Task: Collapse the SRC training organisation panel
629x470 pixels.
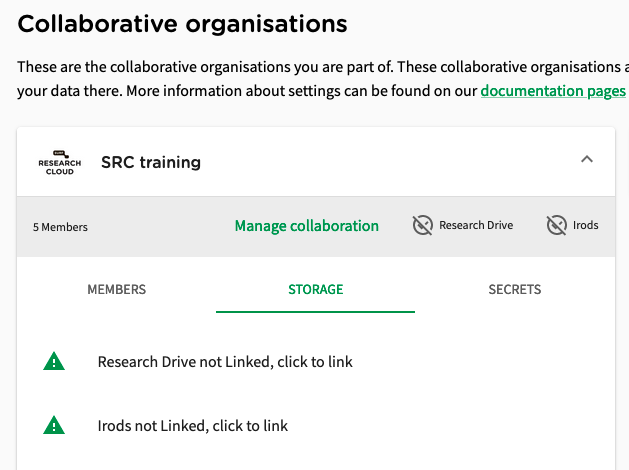Action: pyautogui.click(x=587, y=159)
